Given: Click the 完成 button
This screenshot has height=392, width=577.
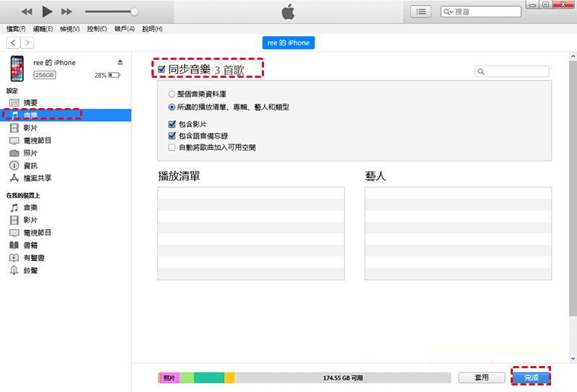Looking at the screenshot, I should (531, 378).
